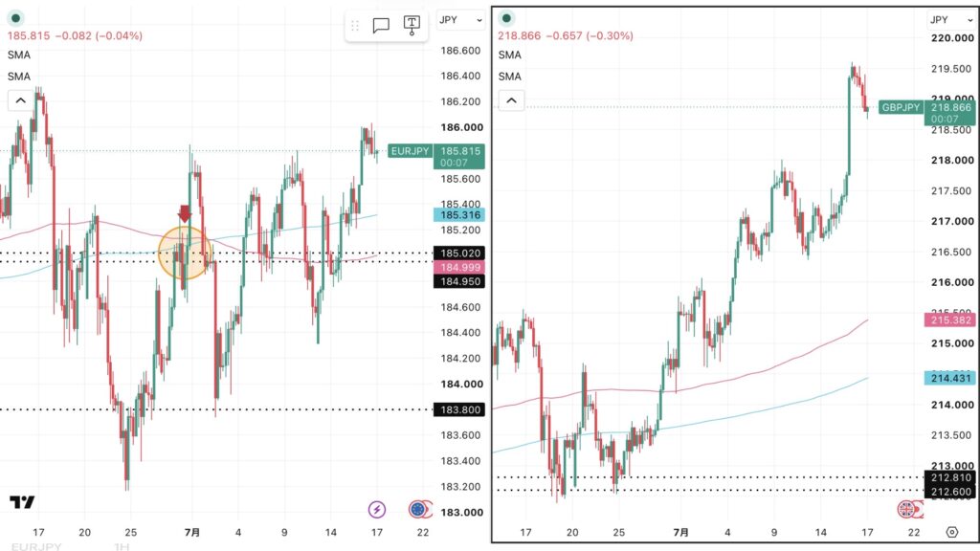
Task: Open the UK flag event marker on GBPJPY
Action: click(906, 510)
